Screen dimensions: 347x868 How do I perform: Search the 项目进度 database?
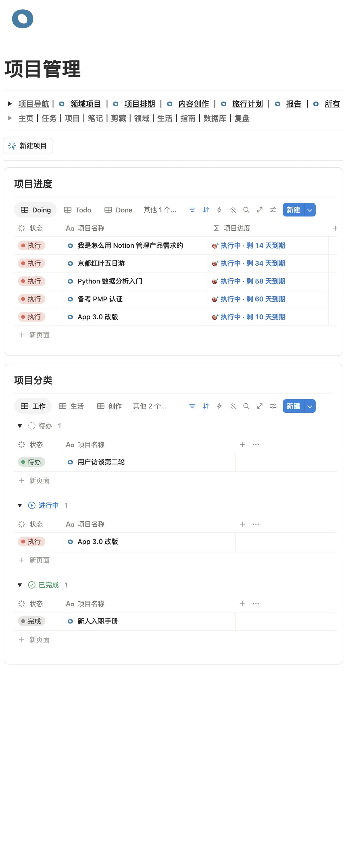(x=246, y=210)
